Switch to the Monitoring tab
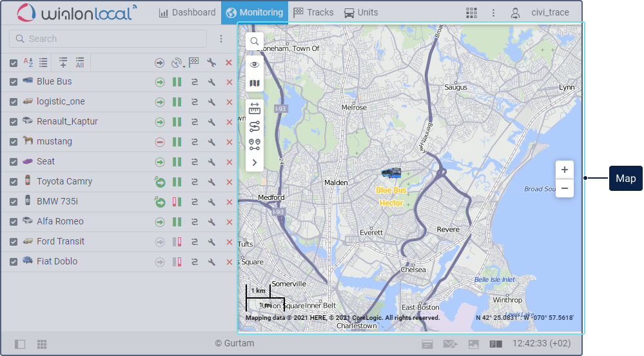Screen dimensions: 644x356 [x=255, y=13]
